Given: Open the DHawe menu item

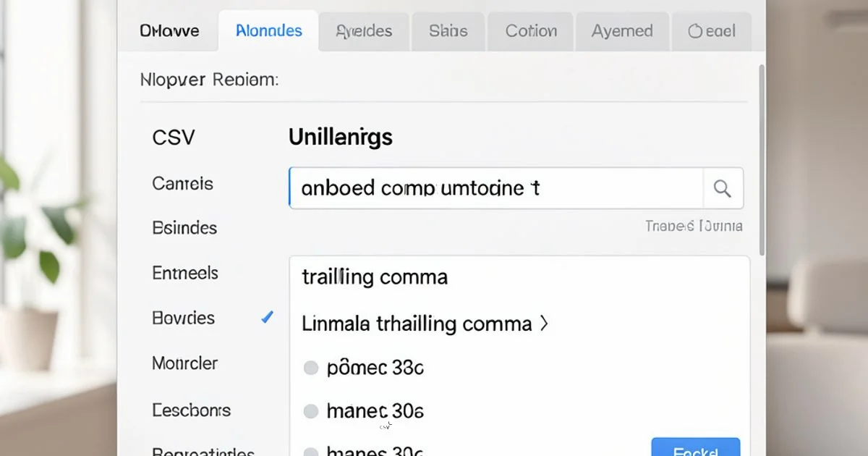Looking at the screenshot, I should click(x=169, y=31).
